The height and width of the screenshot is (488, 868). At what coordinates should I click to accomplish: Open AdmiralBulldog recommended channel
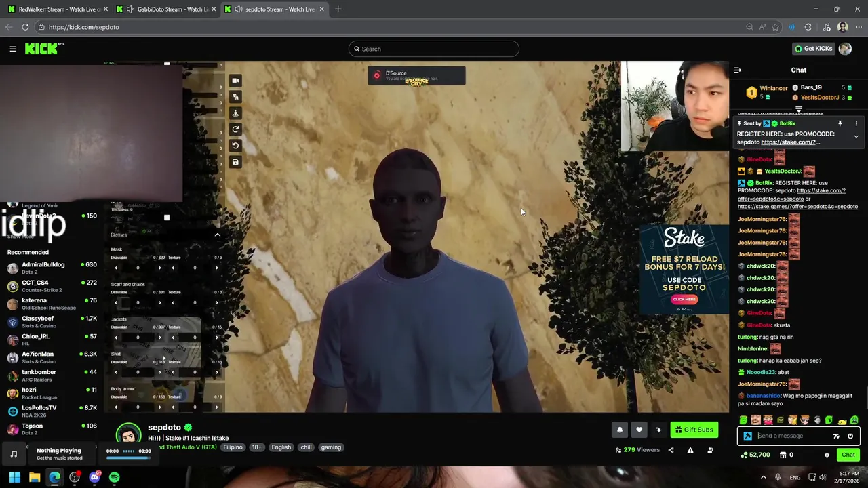(x=52, y=268)
